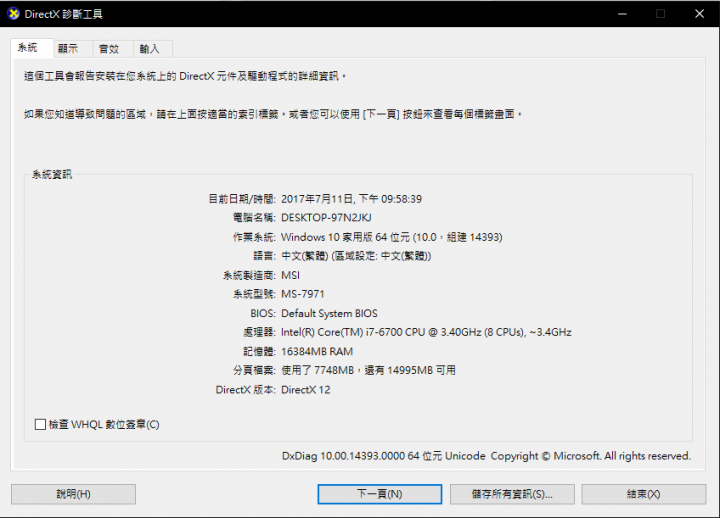Click the title text DirectX 診斷工具

(x=63, y=14)
